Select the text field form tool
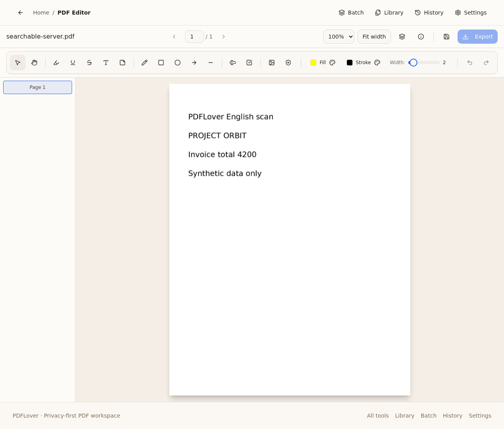The width and height of the screenshot is (504, 429). click(233, 63)
